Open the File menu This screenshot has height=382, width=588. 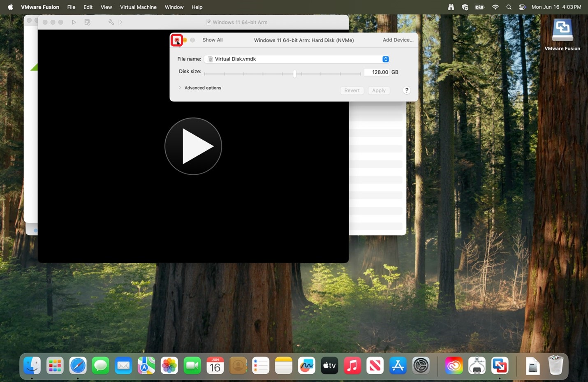71,7
